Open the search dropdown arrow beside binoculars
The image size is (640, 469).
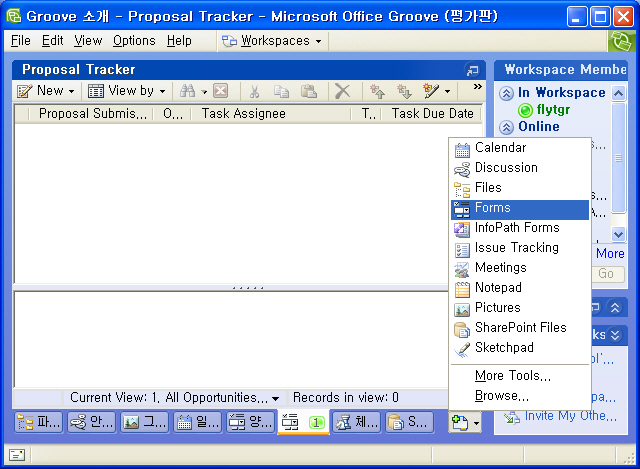[x=204, y=91]
